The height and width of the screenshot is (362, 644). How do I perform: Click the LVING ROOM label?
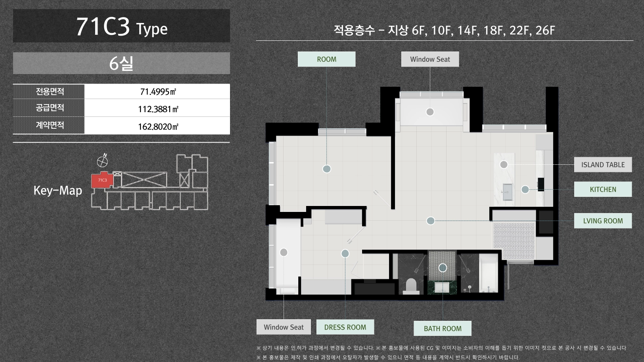point(603,221)
